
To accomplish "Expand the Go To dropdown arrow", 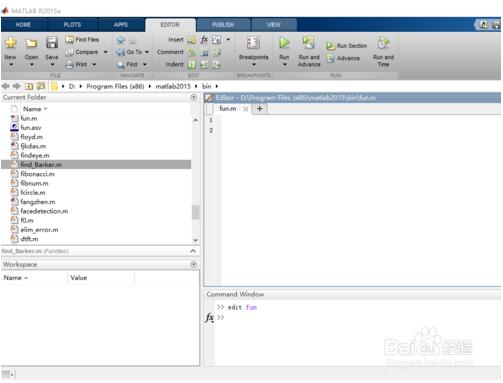I will (x=147, y=52).
